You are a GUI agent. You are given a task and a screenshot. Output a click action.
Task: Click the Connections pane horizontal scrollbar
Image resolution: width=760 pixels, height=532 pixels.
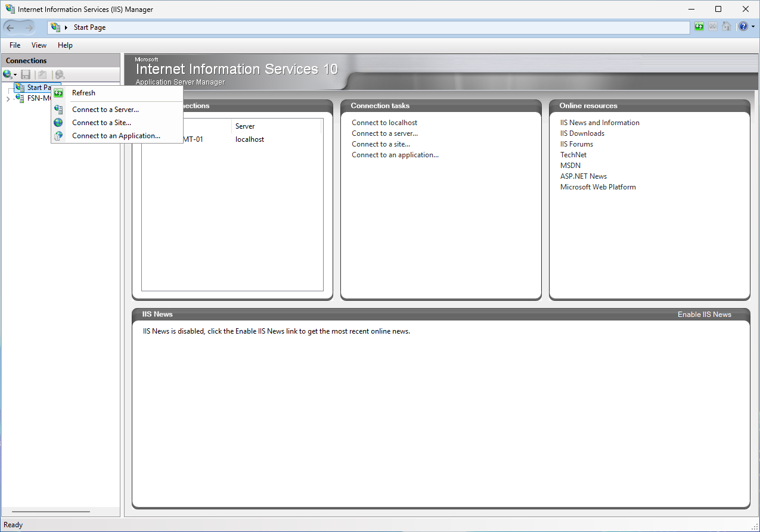point(51,512)
